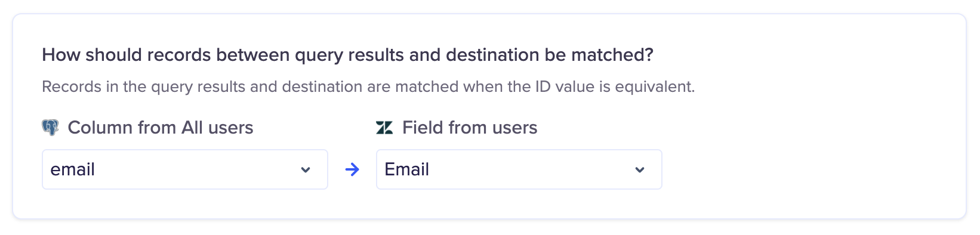Click the records matching question heading

(x=348, y=55)
